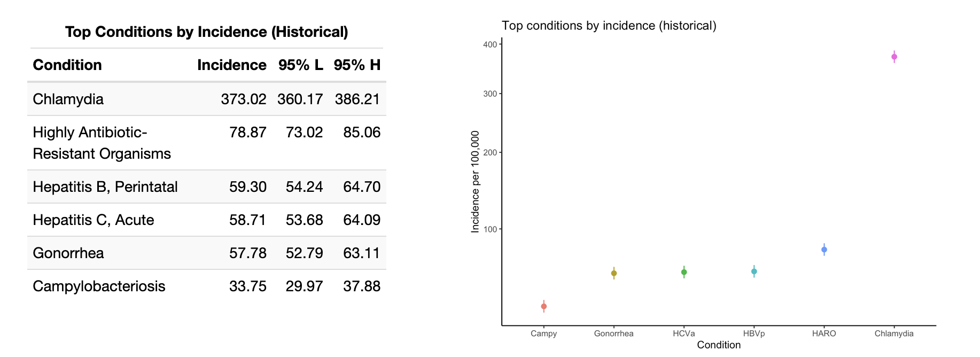980x357 pixels.
Task: Select the Hepatitis C, Acute row label
Action: coord(93,220)
